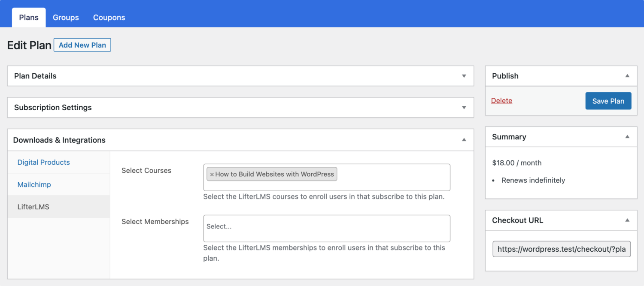Click the Summary box heading

pyautogui.click(x=509, y=137)
